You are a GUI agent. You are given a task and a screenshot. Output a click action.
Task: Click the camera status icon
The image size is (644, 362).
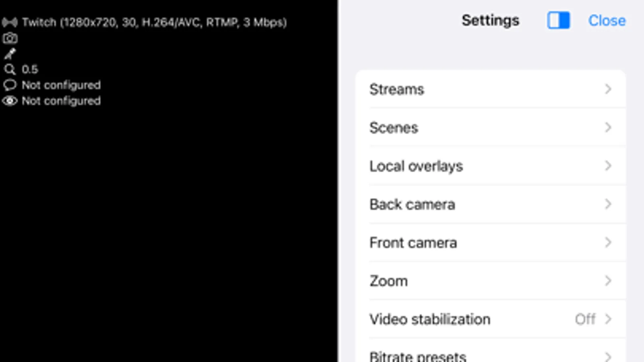point(10,38)
